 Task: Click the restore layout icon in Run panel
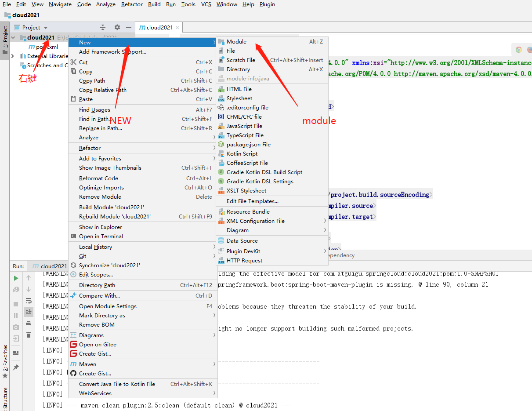pyautogui.click(x=16, y=353)
